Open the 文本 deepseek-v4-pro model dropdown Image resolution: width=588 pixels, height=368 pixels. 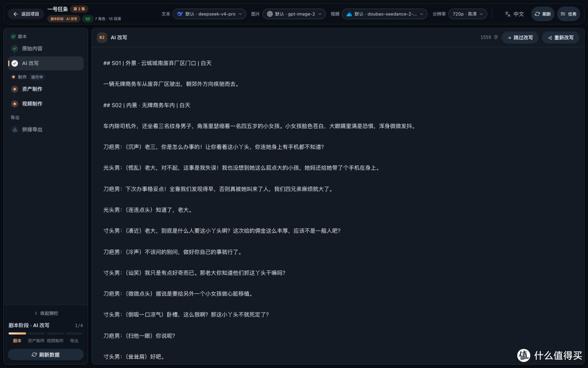209,14
